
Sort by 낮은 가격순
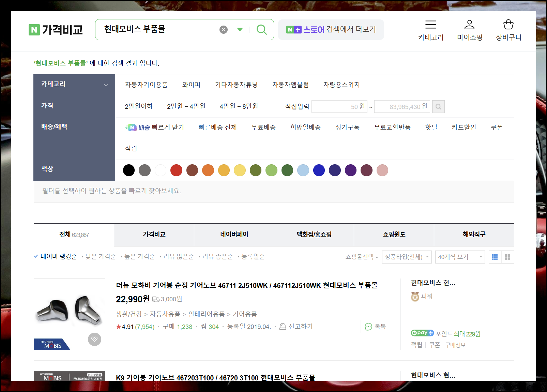click(101, 257)
